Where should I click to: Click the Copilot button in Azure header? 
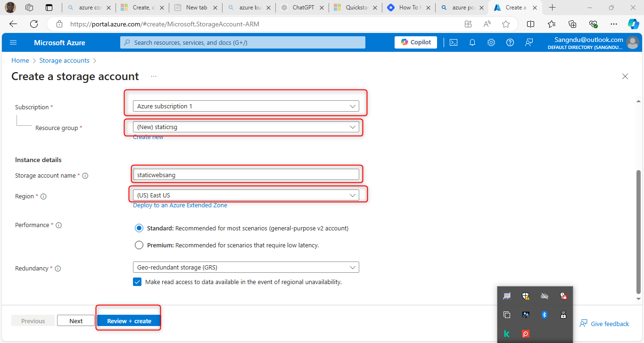point(416,42)
